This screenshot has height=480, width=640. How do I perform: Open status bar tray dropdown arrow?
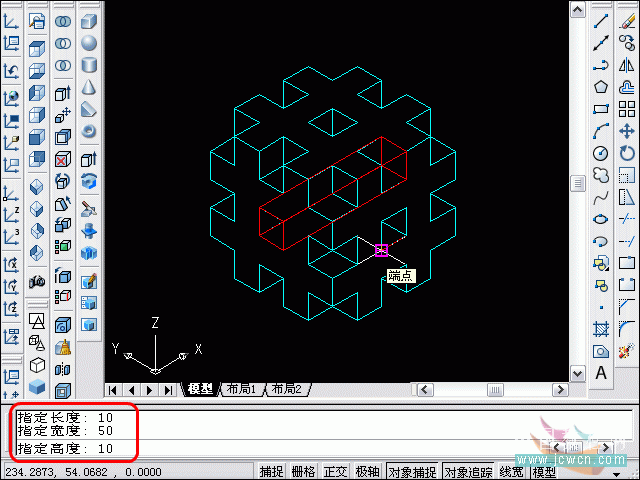pyautogui.click(x=616, y=474)
